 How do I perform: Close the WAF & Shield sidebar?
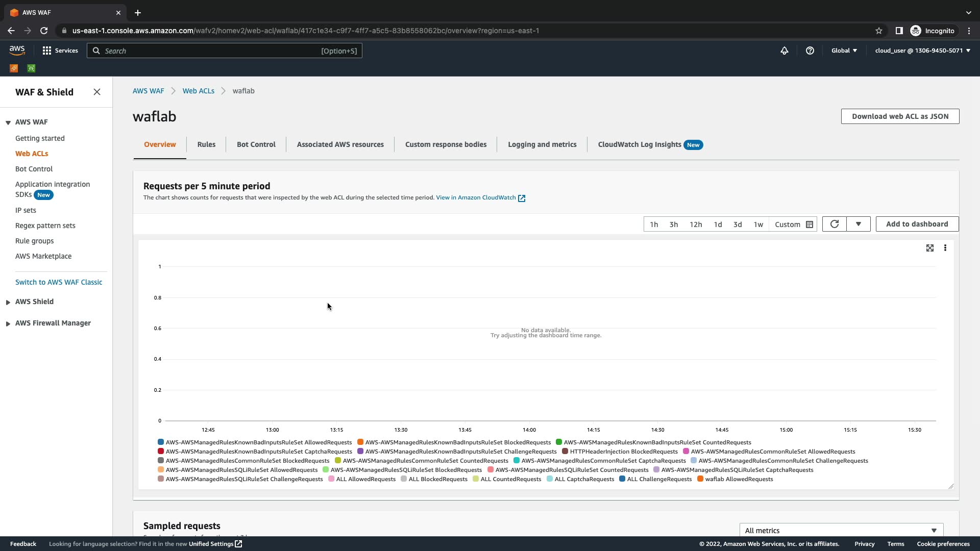pyautogui.click(x=97, y=92)
